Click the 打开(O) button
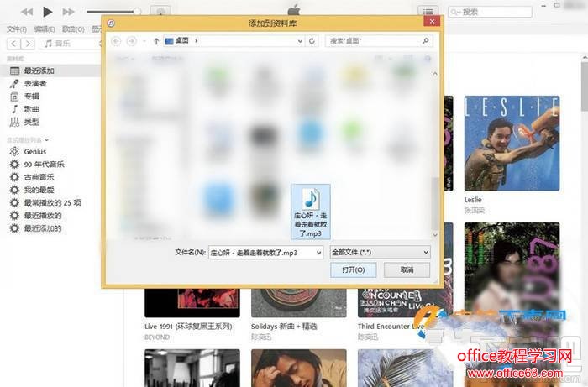The image size is (588, 387). pos(354,269)
